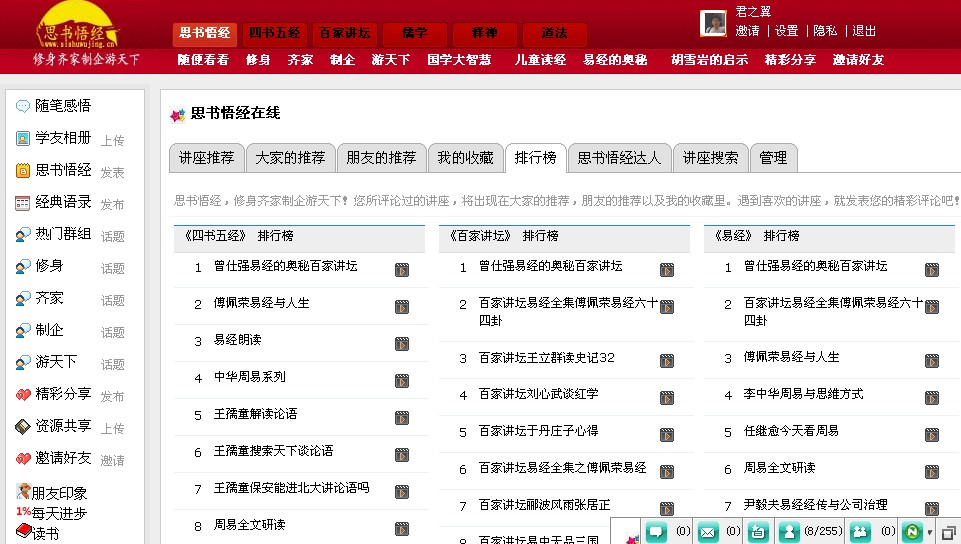
Task: Open 儿童读经 in the red menu bar
Action: tap(540, 60)
